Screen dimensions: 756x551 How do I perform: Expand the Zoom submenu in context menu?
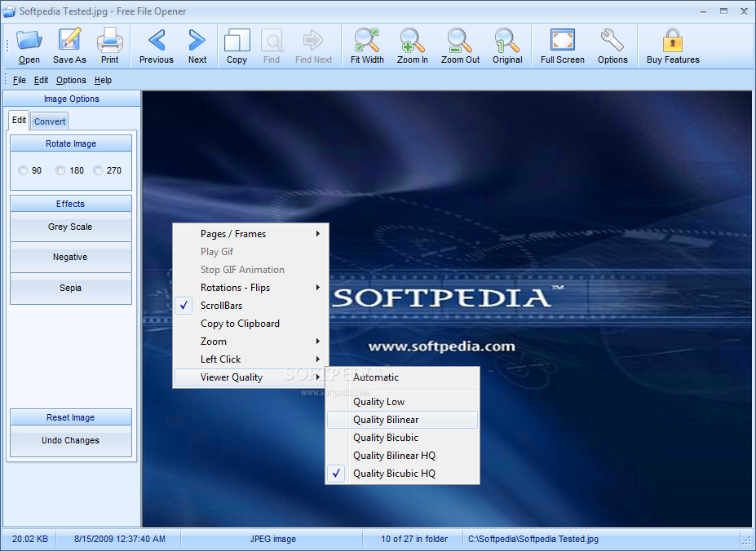point(250,342)
